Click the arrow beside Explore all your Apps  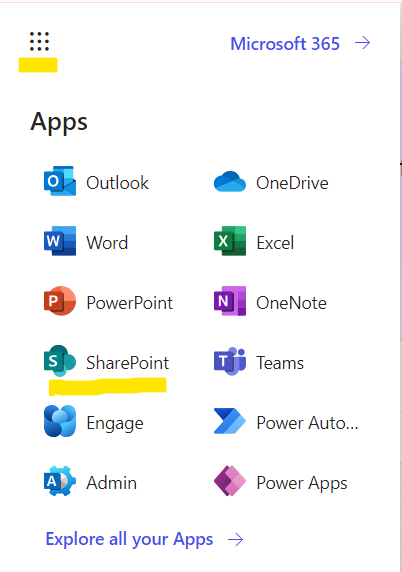(x=236, y=539)
